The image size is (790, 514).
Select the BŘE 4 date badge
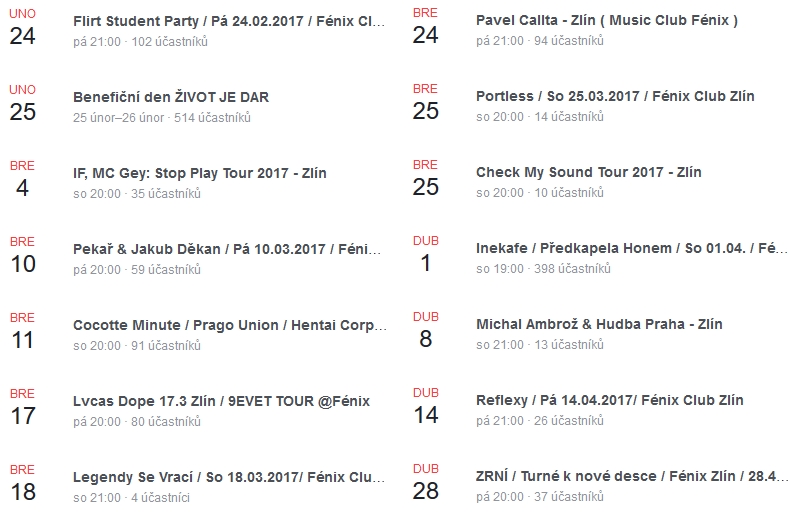point(22,179)
